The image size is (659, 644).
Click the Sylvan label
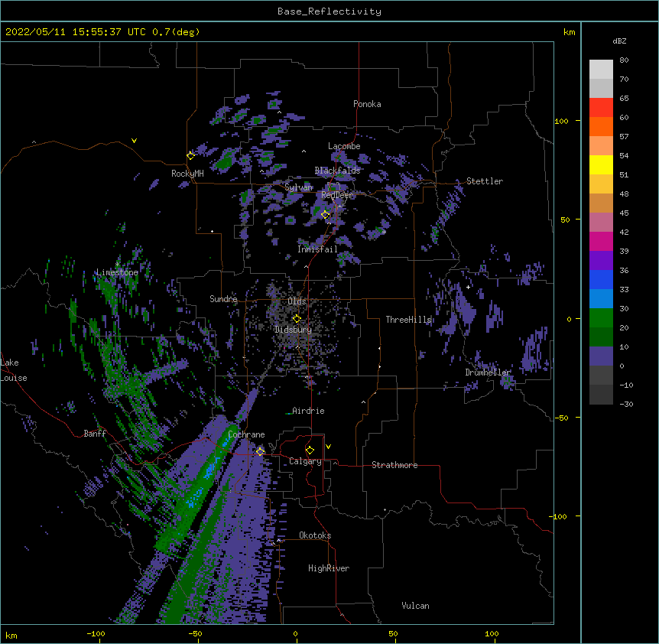tap(298, 187)
